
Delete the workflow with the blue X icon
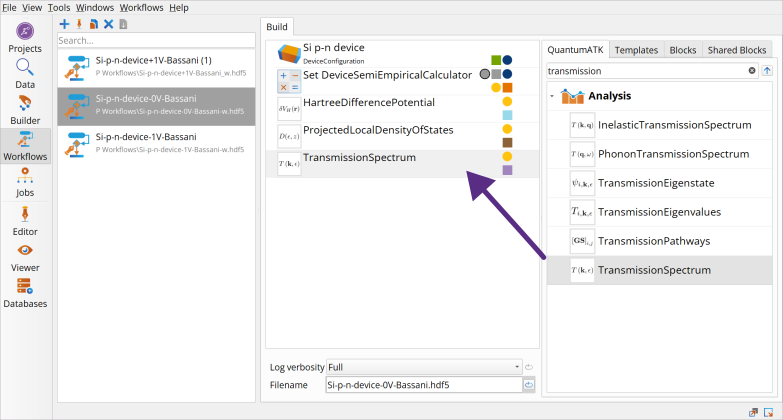click(108, 24)
